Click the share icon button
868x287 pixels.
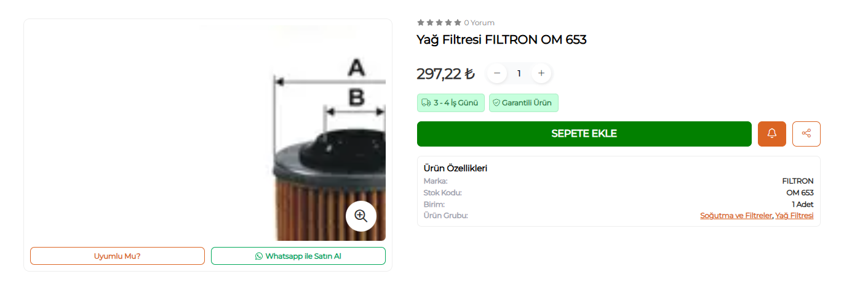tap(806, 134)
